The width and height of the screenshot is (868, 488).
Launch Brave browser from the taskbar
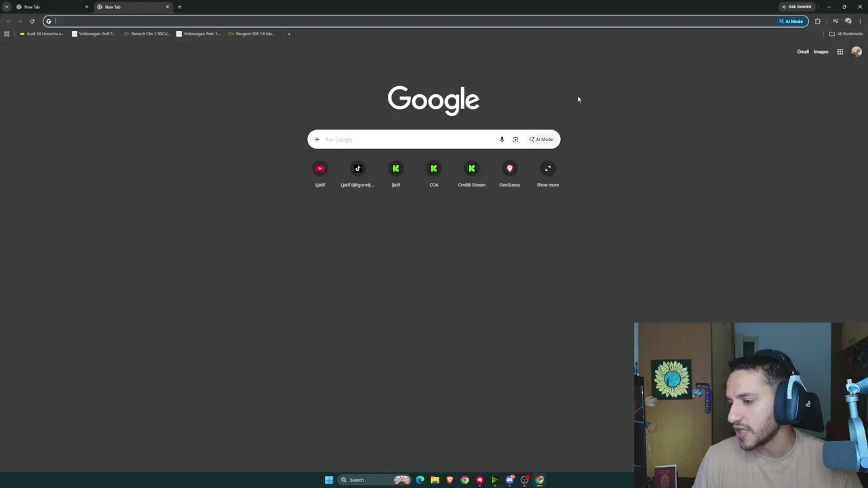coord(450,480)
